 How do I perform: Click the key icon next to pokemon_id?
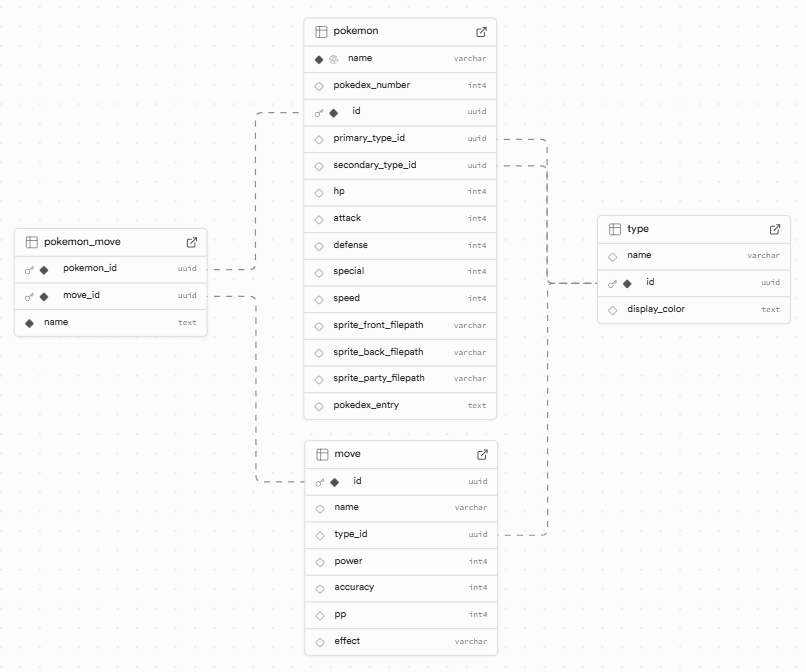(29, 270)
